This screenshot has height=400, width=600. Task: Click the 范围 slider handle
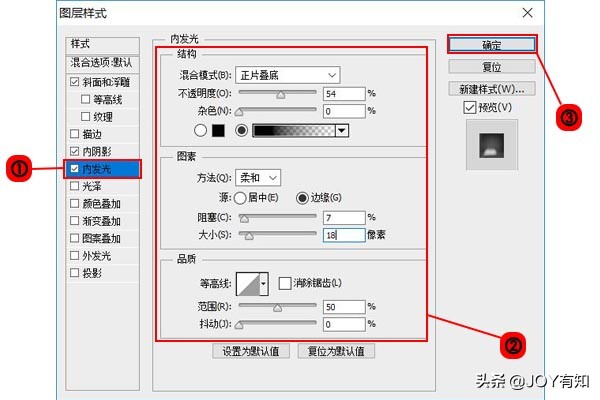coord(278,308)
